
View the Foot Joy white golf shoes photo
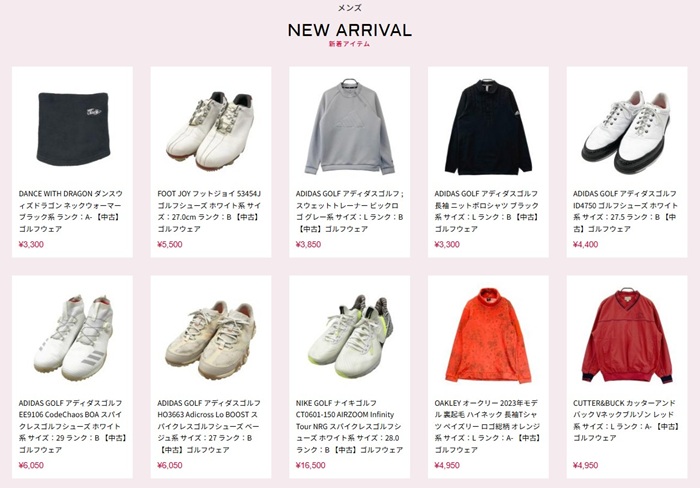click(x=211, y=130)
